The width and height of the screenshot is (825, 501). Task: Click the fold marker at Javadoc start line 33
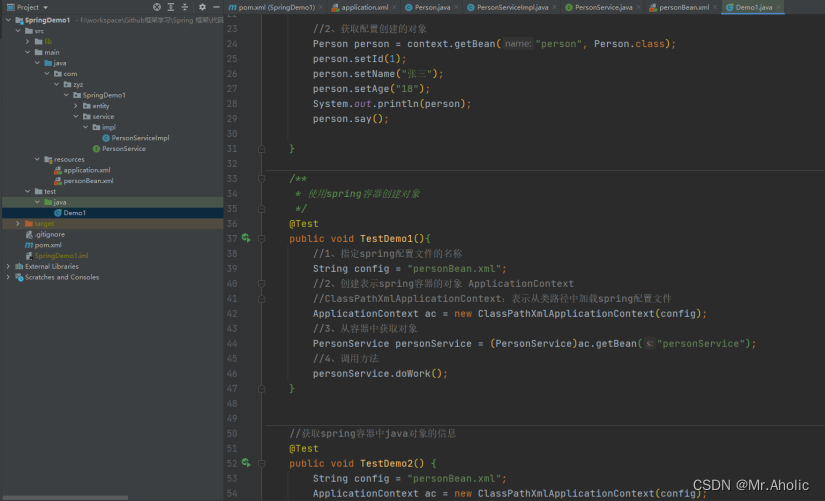point(261,178)
